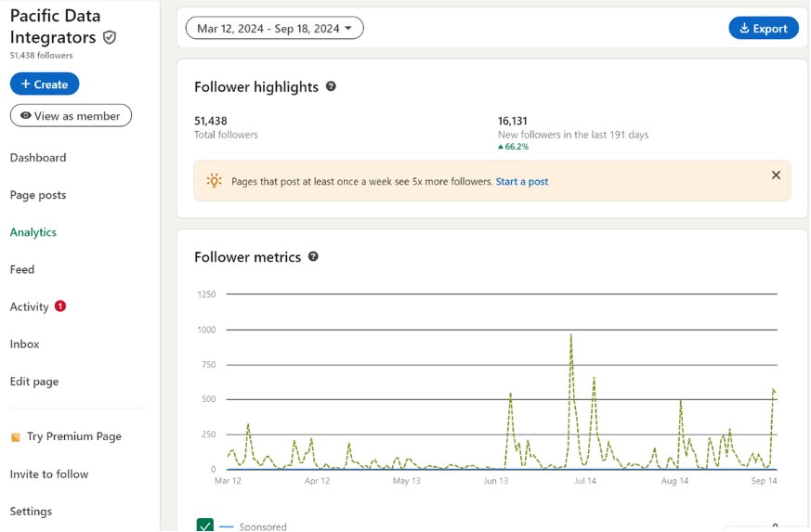Click the Sep 14 x-axis label
The width and height of the screenshot is (811, 532).
coord(764,481)
